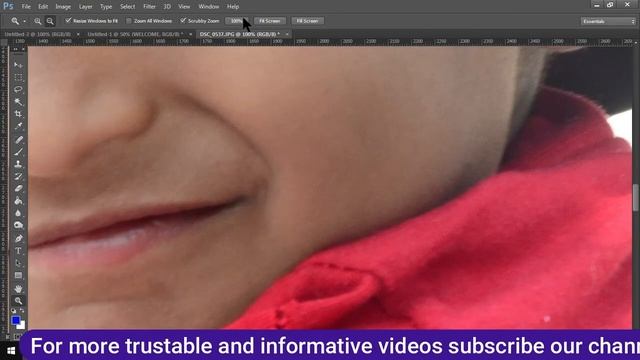Uncheck Resize Windows to Fit
This screenshot has width=640, height=360.
[x=68, y=20]
